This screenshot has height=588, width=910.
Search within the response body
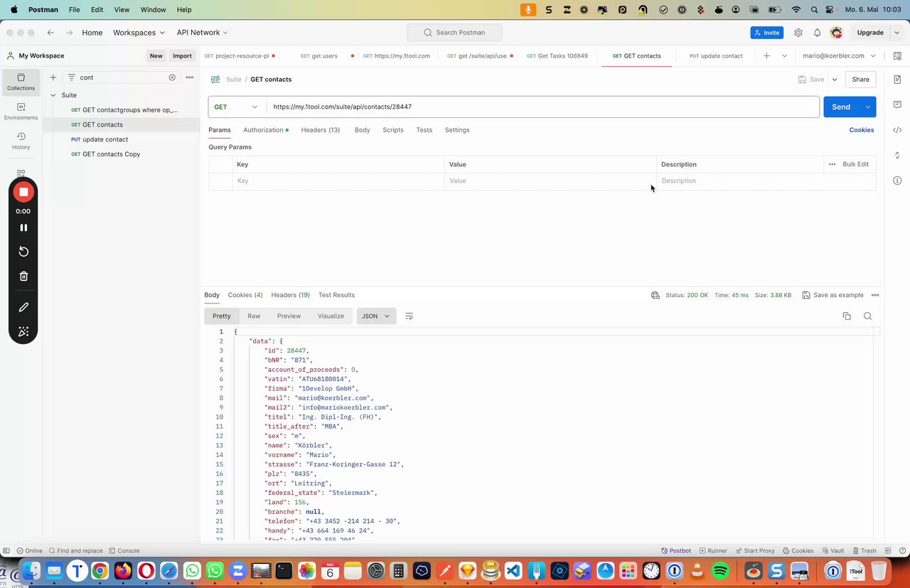[868, 316]
